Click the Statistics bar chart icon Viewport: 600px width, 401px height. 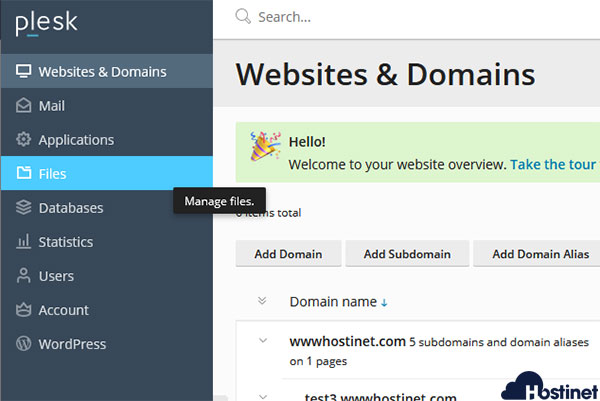click(23, 241)
